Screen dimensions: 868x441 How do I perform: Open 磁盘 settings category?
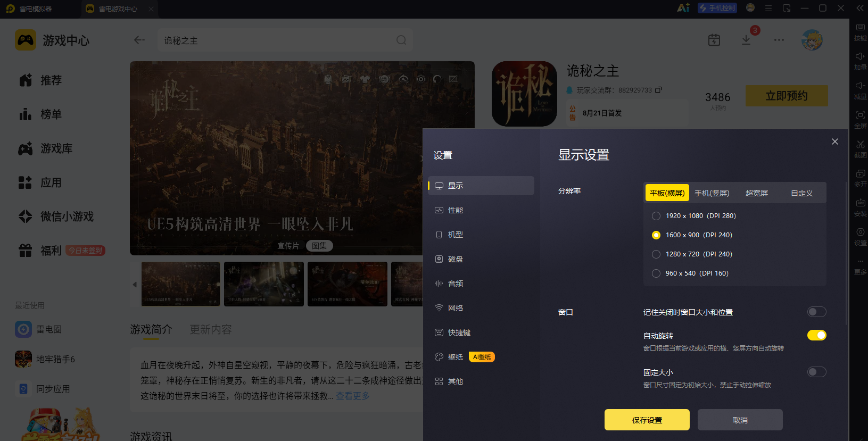(481, 259)
